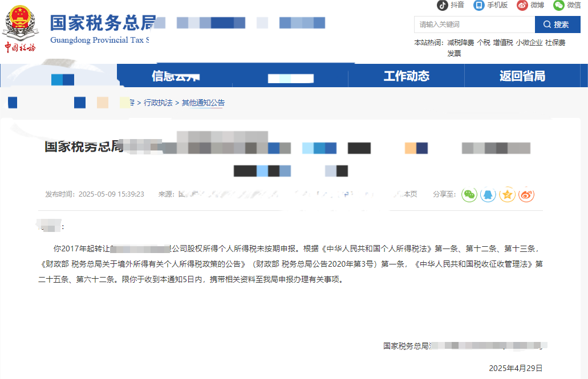Image resolution: width=588 pixels, height=379 pixels.
Task: Click the 搜索 search button
Action: point(557,25)
